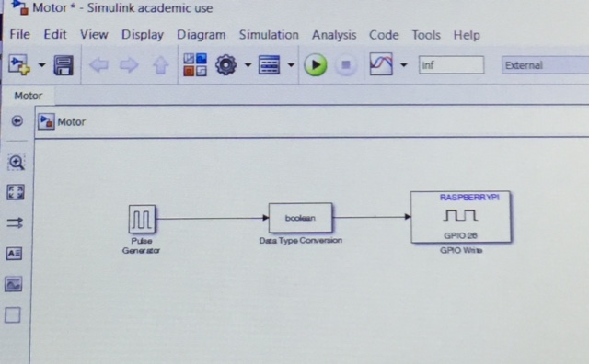Click Fit to View palette icon
Image resolution: width=589 pixels, height=364 pixels.
[x=16, y=192]
